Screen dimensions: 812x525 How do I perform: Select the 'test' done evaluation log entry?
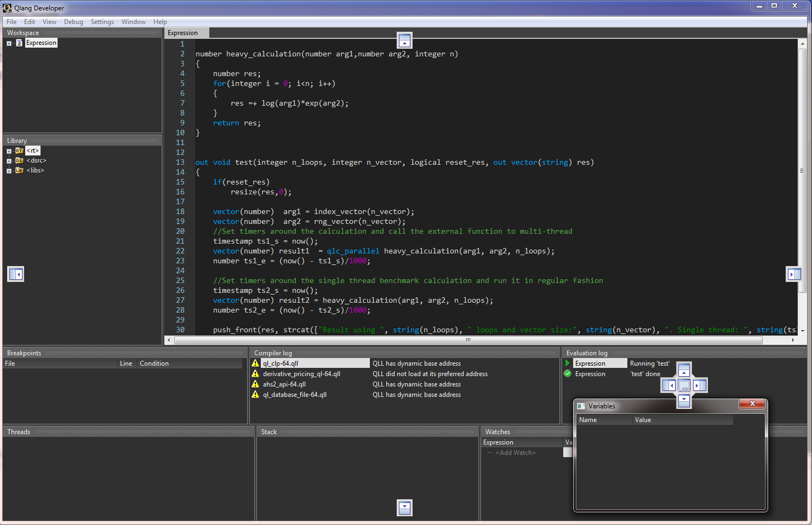pos(645,374)
